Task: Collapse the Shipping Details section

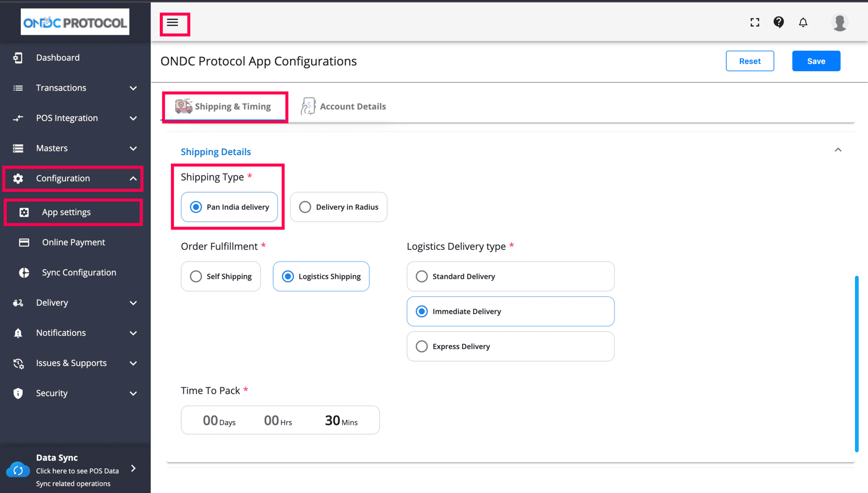Action: (x=838, y=150)
